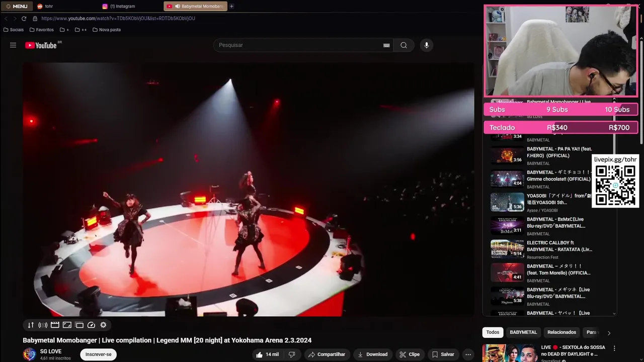Go back in browser history
644x362 pixels.
pyautogui.click(x=6, y=19)
